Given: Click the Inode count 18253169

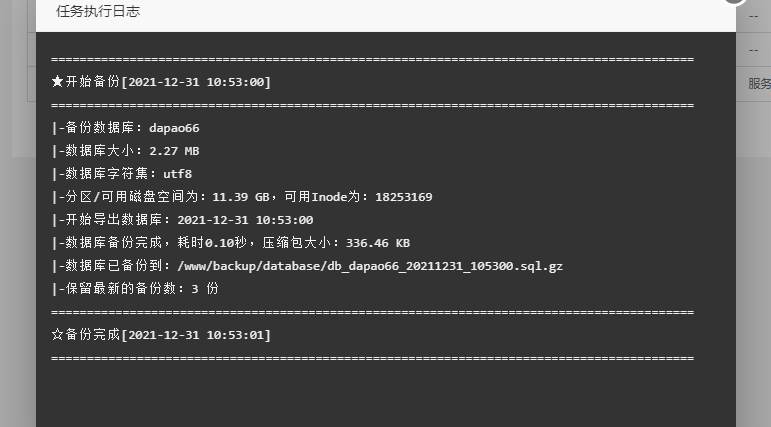Looking at the screenshot, I should pyautogui.click(x=404, y=197).
